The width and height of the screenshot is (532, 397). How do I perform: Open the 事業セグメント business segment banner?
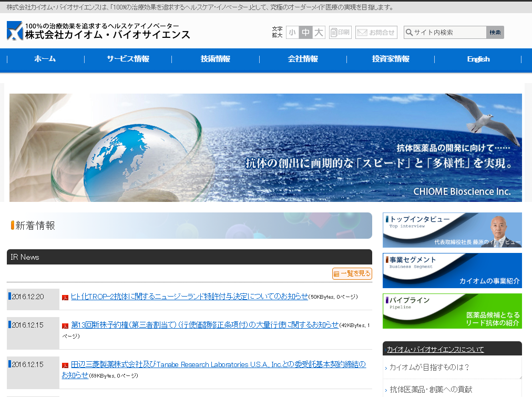coord(452,270)
